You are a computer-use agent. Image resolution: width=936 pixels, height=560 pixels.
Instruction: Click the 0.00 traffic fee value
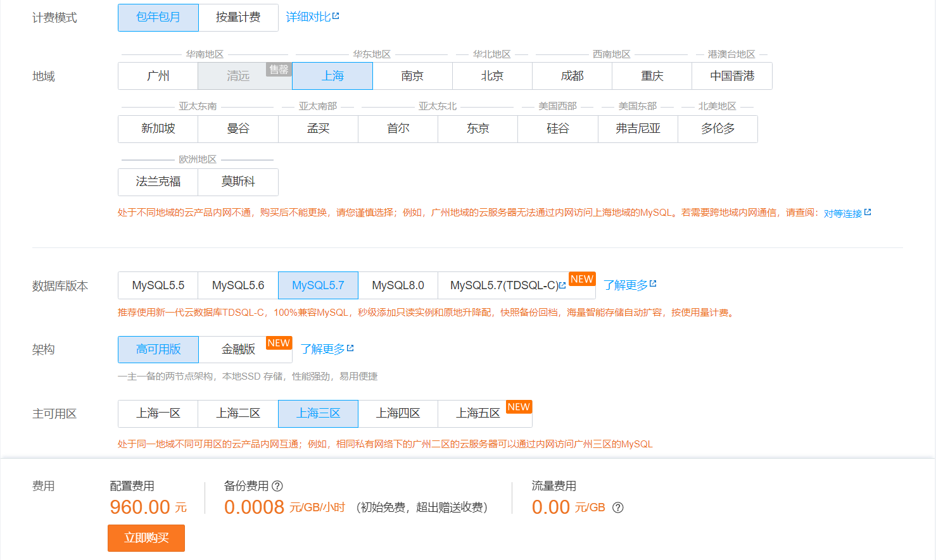click(x=551, y=507)
